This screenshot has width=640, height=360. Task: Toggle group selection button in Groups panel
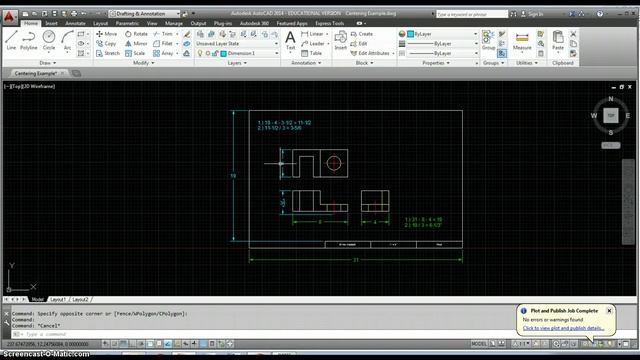pyautogui.click(x=502, y=53)
